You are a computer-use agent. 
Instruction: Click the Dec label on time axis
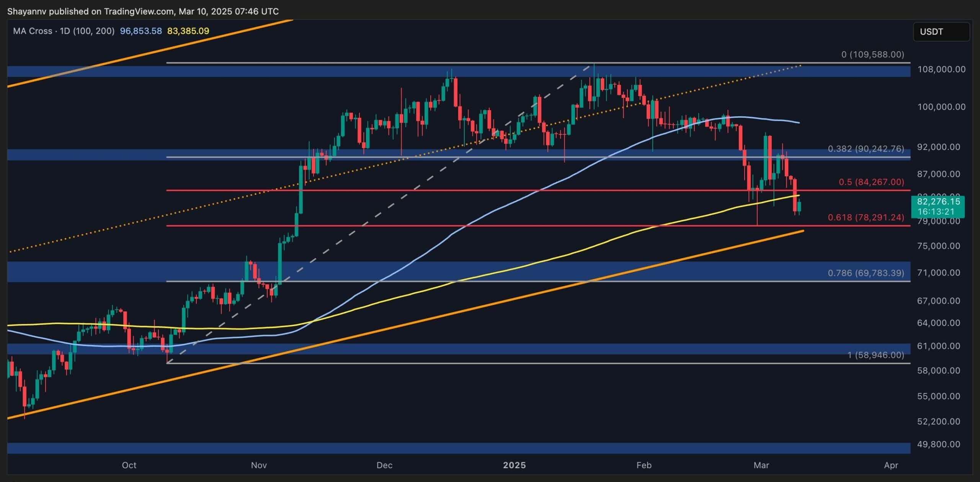pos(384,465)
